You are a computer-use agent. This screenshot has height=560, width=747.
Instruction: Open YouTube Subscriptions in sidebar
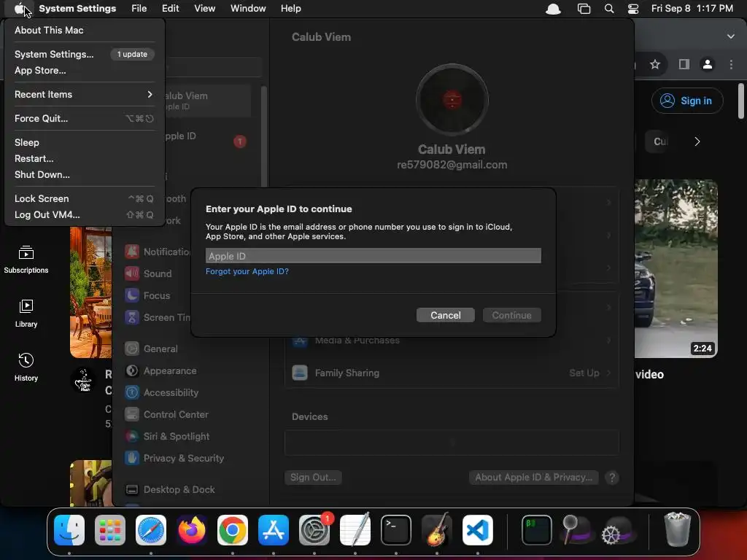pos(26,260)
